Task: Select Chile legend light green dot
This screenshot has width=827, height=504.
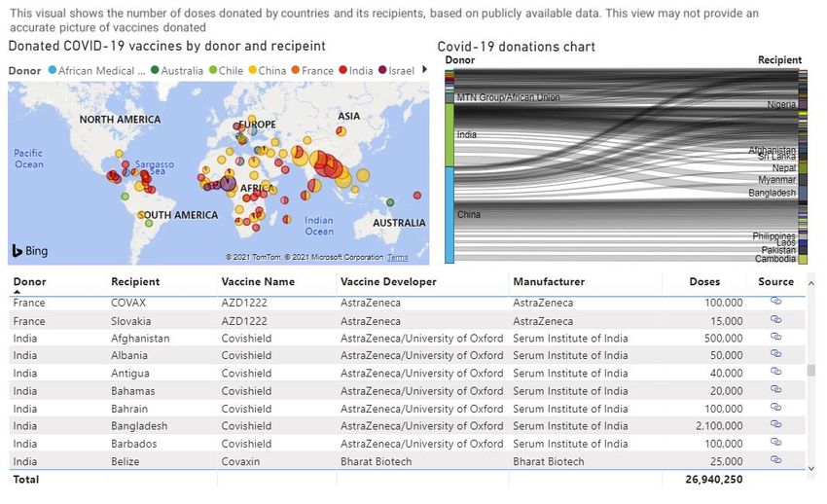Action: click(x=213, y=70)
